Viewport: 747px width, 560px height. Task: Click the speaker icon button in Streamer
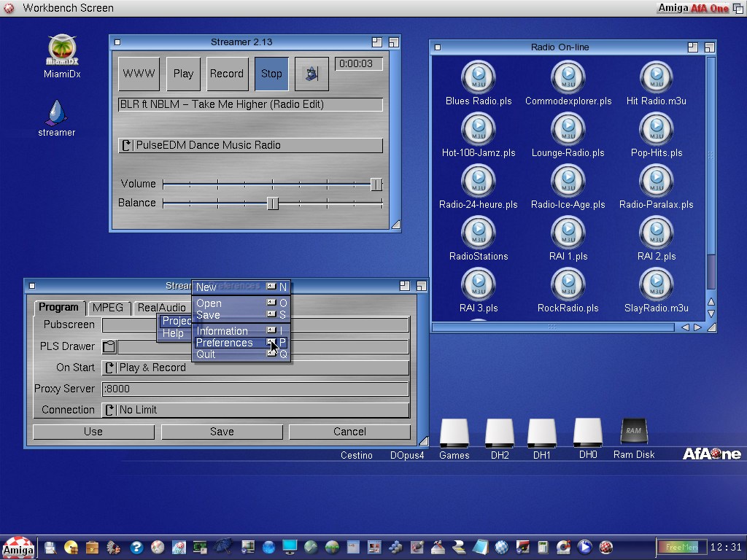pos(311,74)
